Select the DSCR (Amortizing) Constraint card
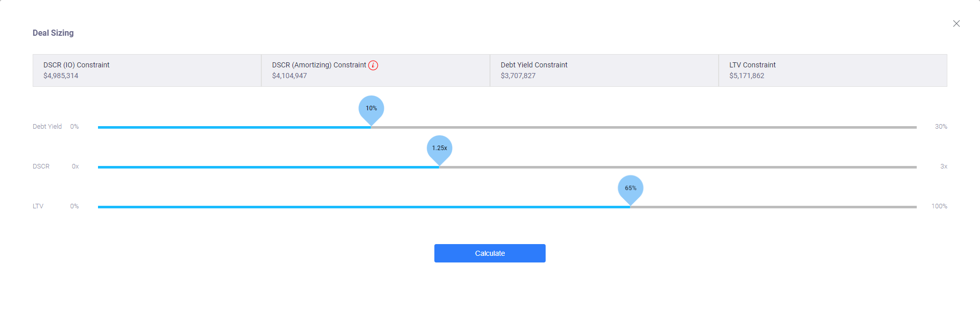Screen dimensions: 980x312 point(376,70)
